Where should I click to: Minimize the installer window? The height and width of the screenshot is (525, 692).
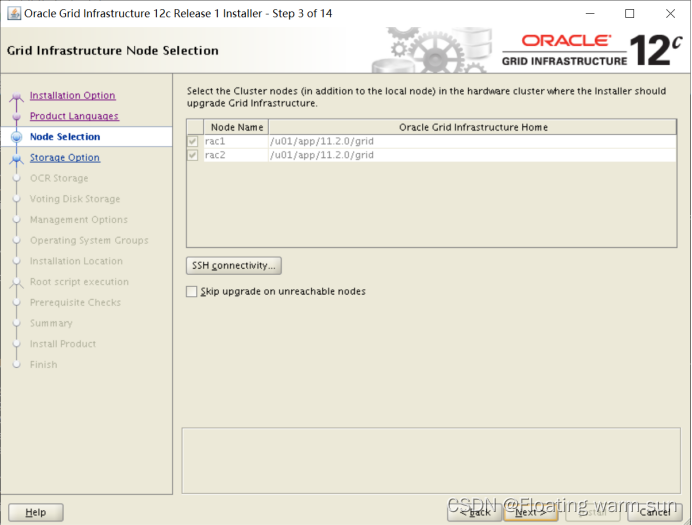tap(590, 14)
